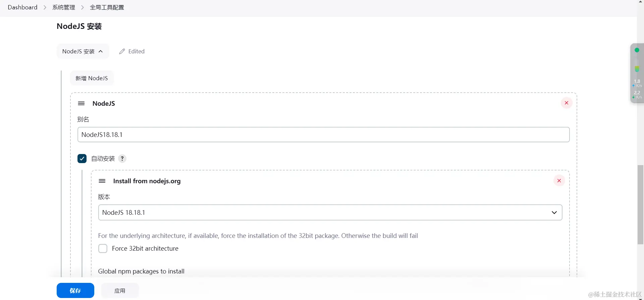The width and height of the screenshot is (644, 300).
Task: Click the red X to delete NodeJS installation
Action: pos(567,103)
